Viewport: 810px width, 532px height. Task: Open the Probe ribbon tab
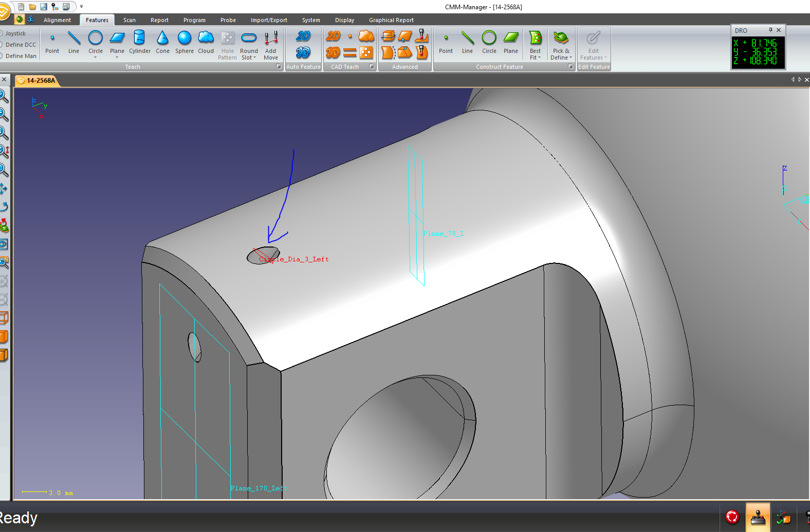(228, 20)
